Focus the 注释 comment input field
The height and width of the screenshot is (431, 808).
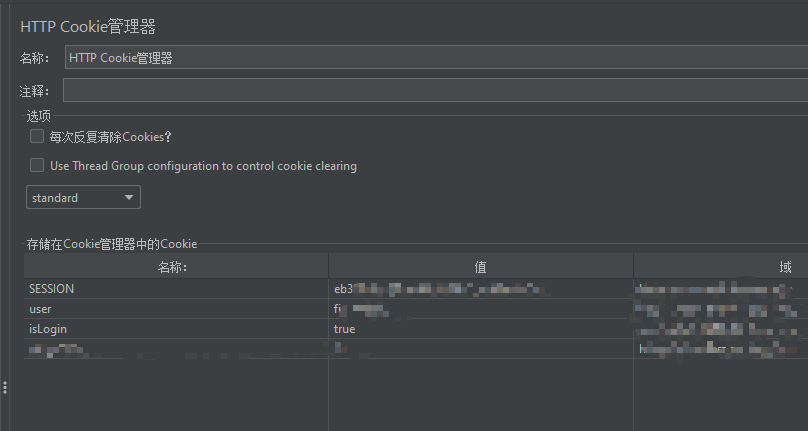[435, 90]
